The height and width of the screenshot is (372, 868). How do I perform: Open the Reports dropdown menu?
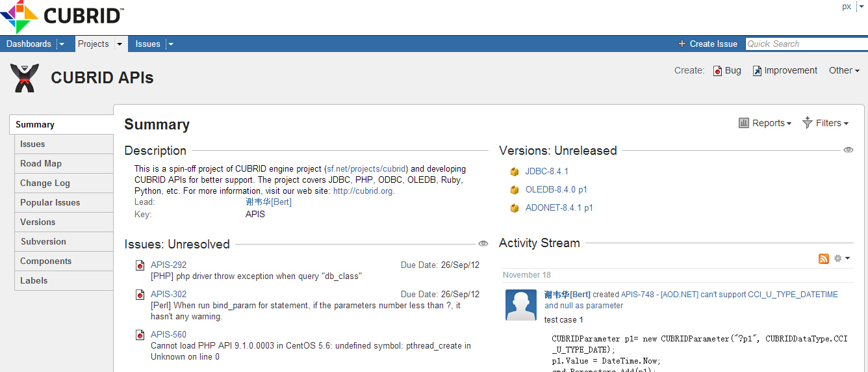pyautogui.click(x=765, y=123)
